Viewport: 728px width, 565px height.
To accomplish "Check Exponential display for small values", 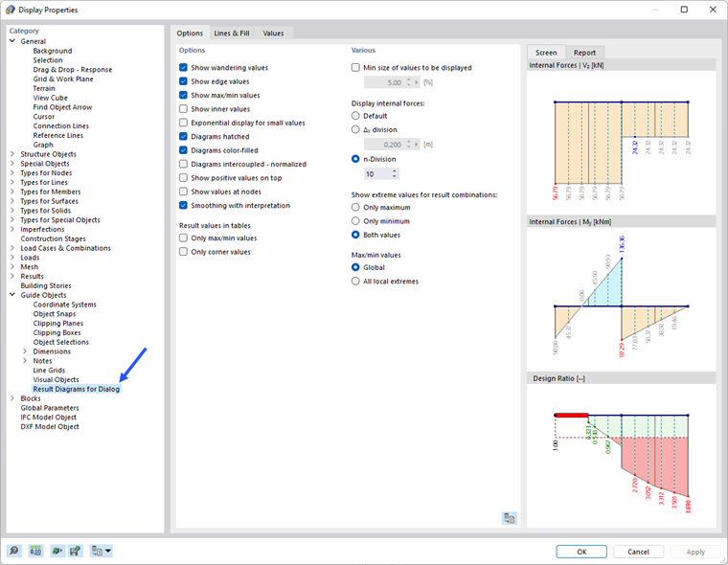I will [x=183, y=123].
